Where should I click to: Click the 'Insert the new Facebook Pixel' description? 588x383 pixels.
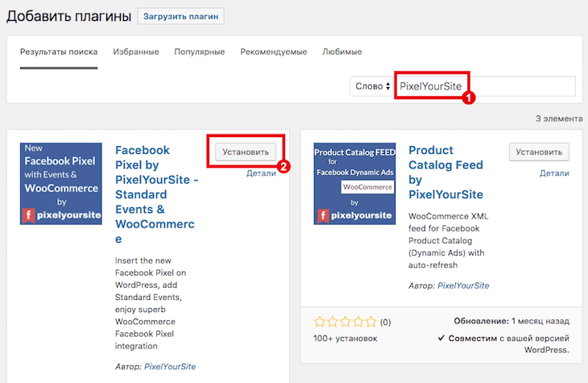tap(151, 303)
